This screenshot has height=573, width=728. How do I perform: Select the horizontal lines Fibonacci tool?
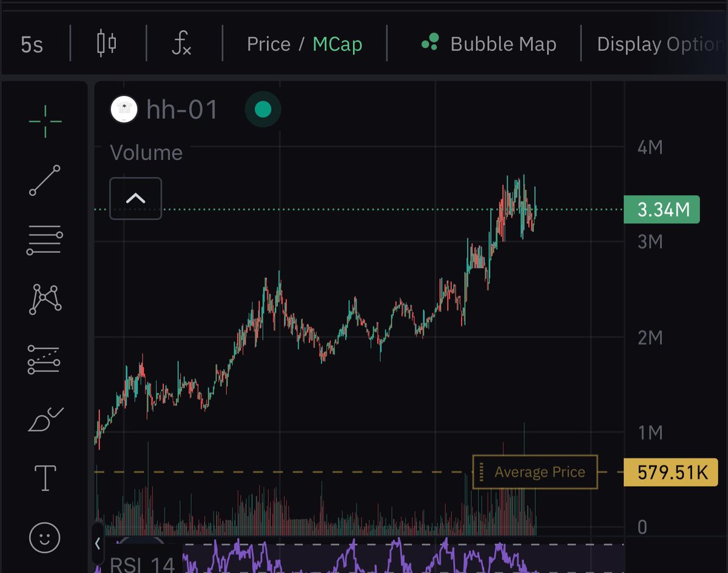45,240
